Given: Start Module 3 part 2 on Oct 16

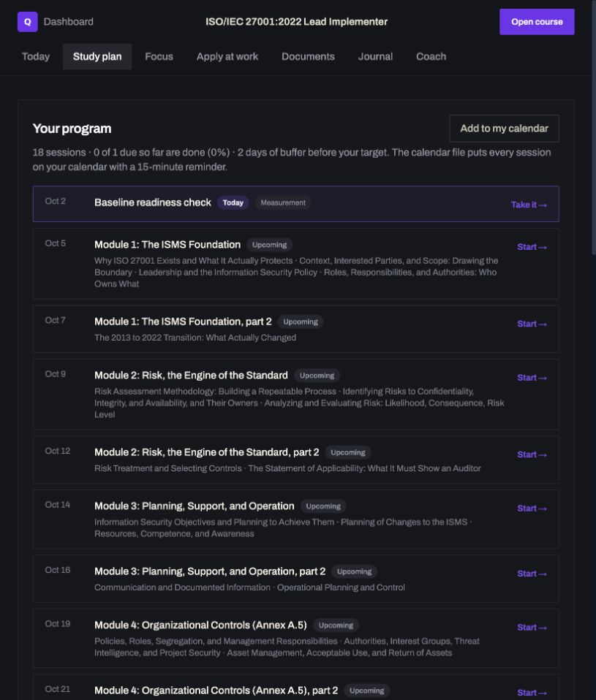Looking at the screenshot, I should click(x=532, y=574).
